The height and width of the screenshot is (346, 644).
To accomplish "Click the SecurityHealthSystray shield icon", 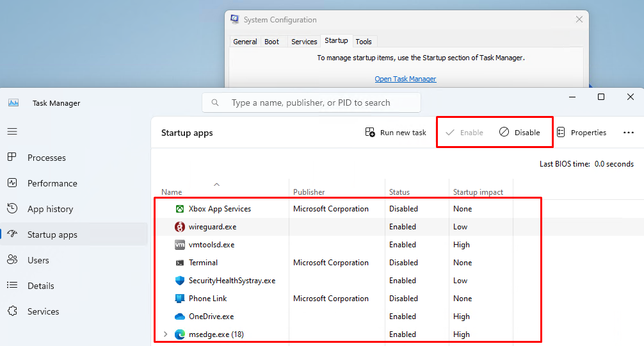I will pyautogui.click(x=180, y=281).
